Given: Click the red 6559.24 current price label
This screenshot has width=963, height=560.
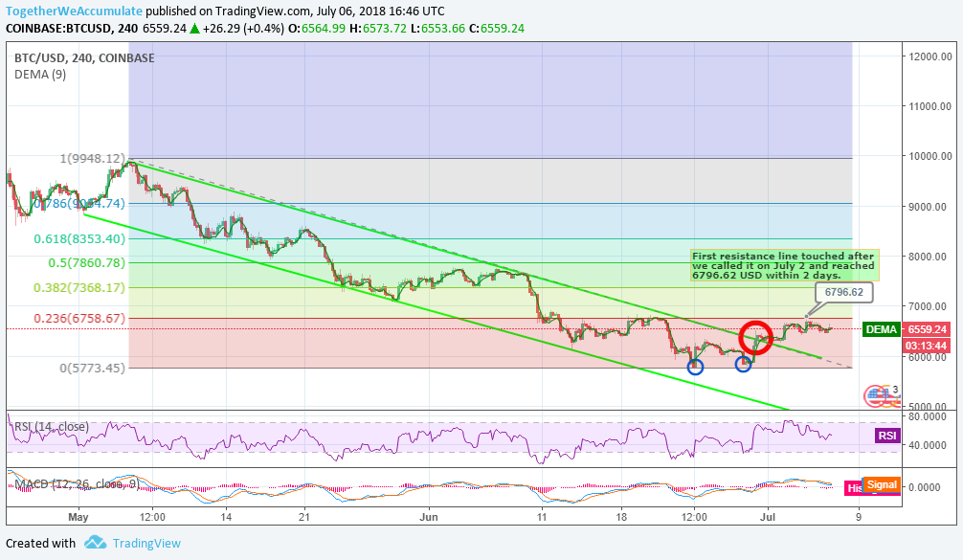Looking at the screenshot, I should [927, 329].
